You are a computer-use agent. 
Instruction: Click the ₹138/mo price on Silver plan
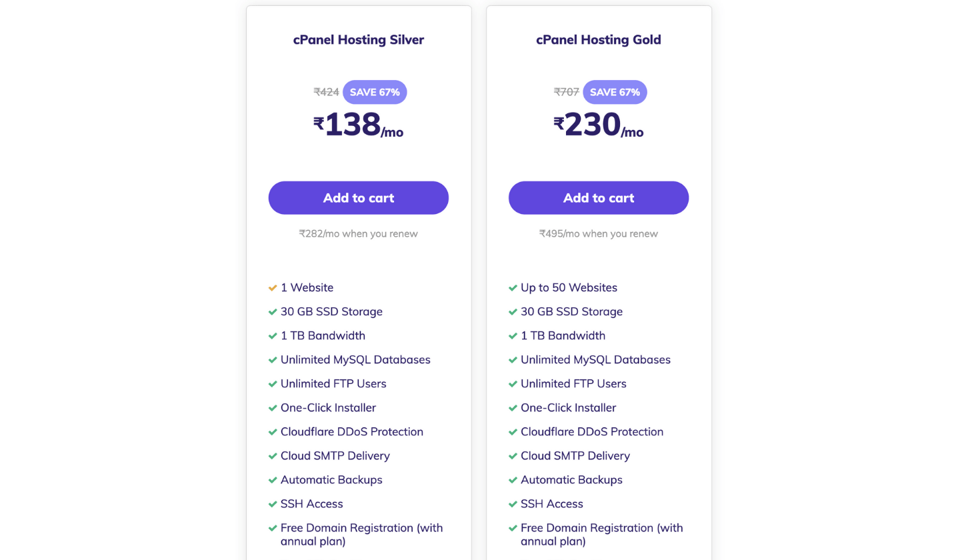click(x=359, y=125)
